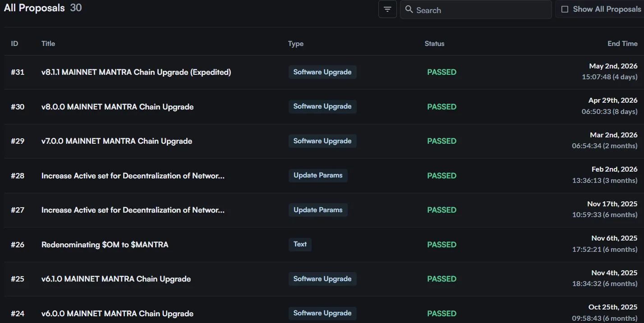
Task: Select the Text type badge on proposal #26
Action: [x=300, y=244]
